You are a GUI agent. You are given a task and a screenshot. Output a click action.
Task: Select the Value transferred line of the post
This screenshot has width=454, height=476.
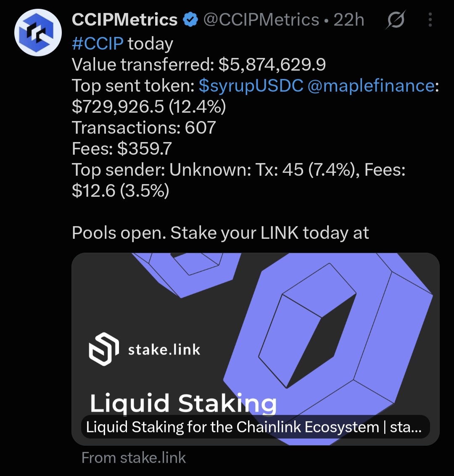pyautogui.click(x=199, y=64)
